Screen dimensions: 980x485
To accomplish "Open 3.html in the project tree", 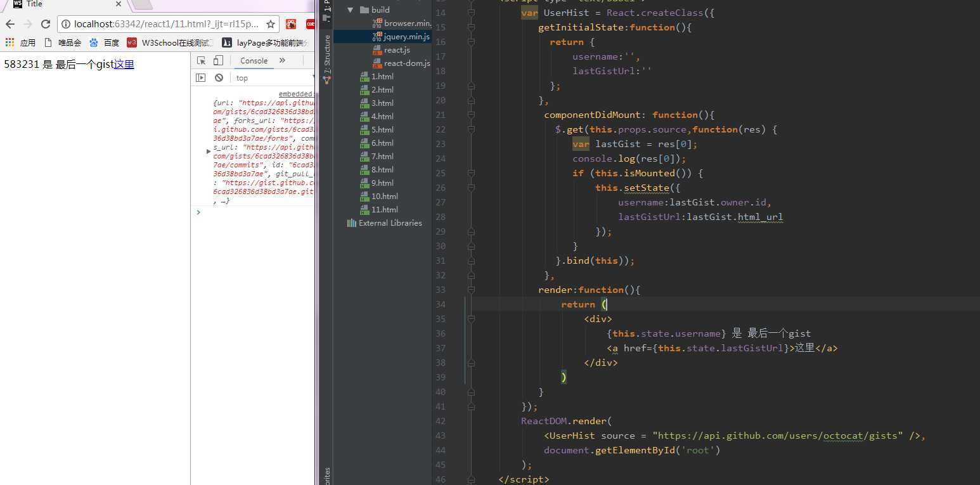I will (377, 103).
